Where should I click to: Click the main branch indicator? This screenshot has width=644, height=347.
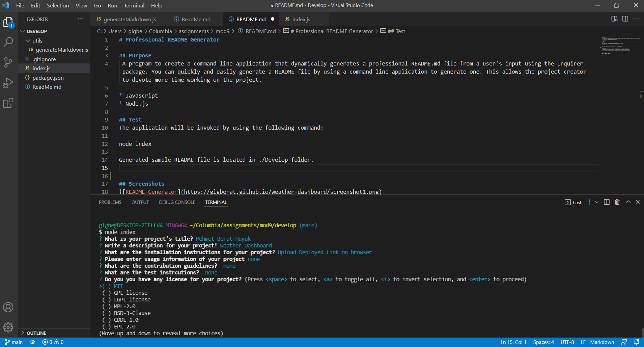coord(14,342)
